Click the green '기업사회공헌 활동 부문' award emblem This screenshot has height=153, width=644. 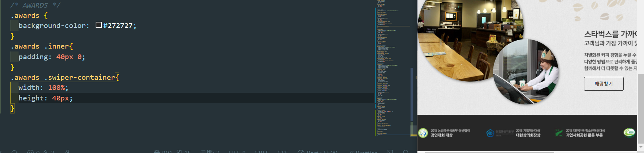click(559, 133)
